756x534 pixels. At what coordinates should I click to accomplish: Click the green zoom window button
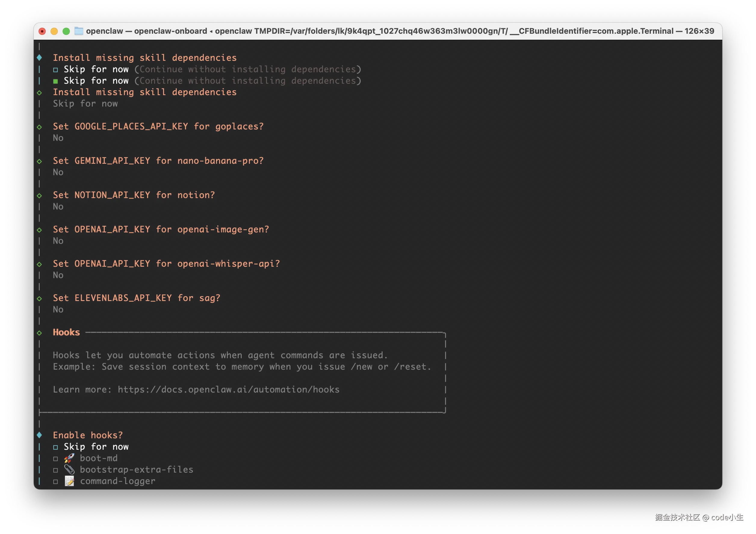pyautogui.click(x=66, y=31)
